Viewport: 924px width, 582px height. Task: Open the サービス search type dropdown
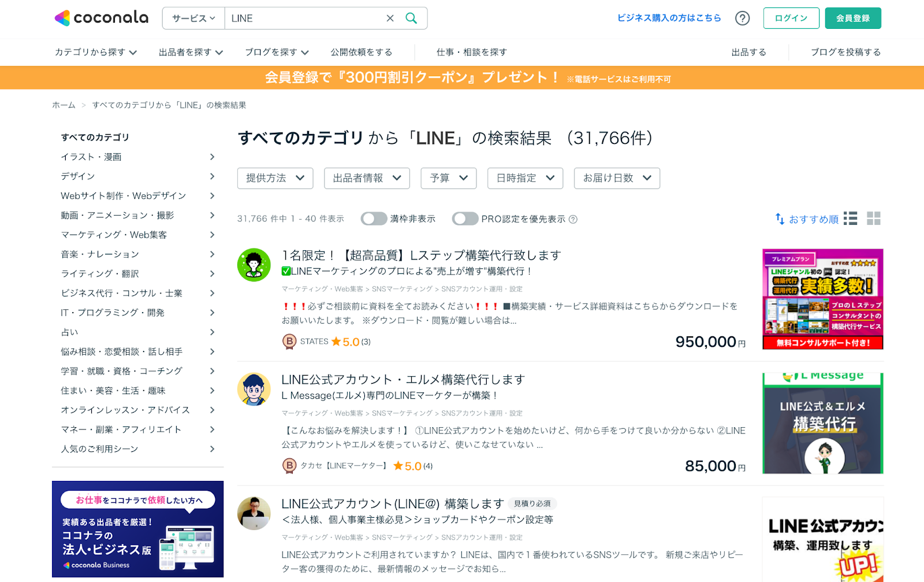pos(193,18)
